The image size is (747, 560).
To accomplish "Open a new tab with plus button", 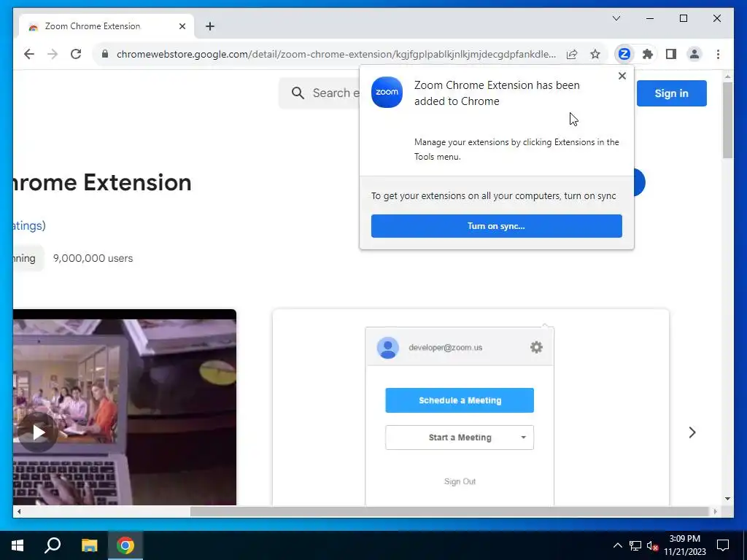I will coord(210,26).
